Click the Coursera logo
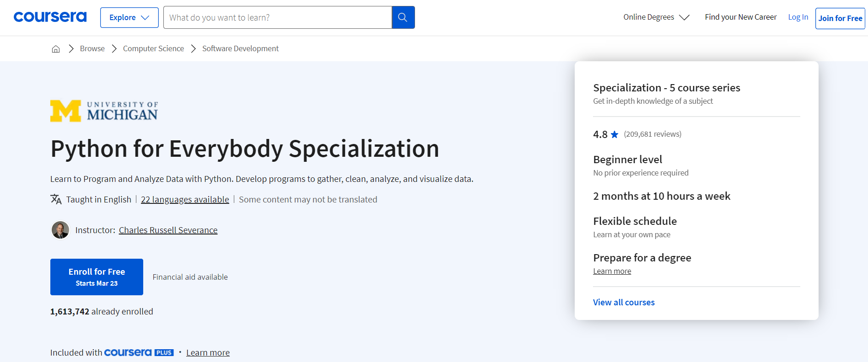 pos(50,17)
